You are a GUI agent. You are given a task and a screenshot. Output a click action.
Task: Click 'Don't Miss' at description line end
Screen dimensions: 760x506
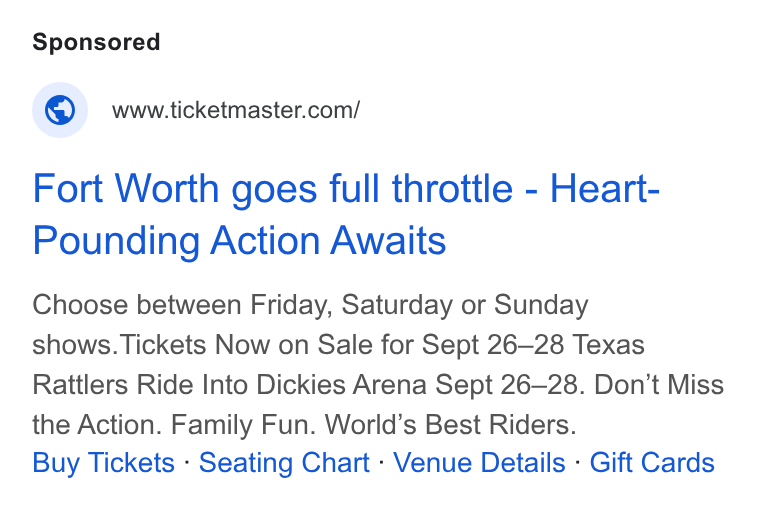pyautogui.click(x=659, y=385)
